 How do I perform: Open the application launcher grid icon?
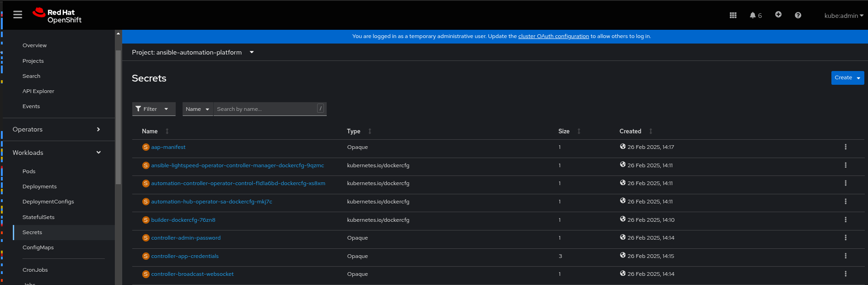(x=733, y=15)
